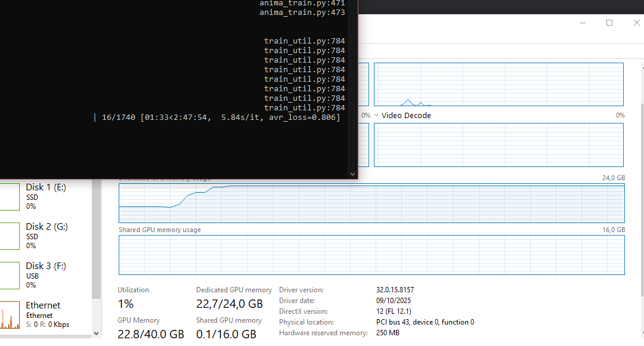
Task: Click the sidebar scroll down arrow
Action: coord(97,333)
